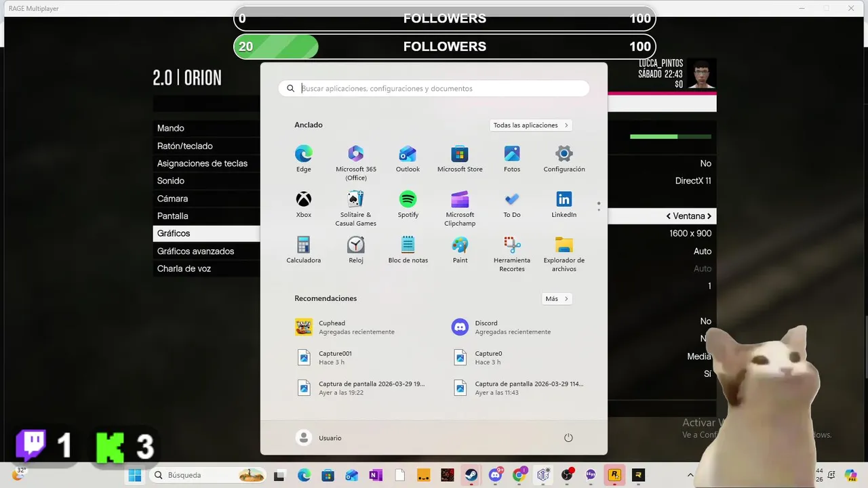
Task: Select Pantalla settings category
Action: pyautogui.click(x=206, y=216)
